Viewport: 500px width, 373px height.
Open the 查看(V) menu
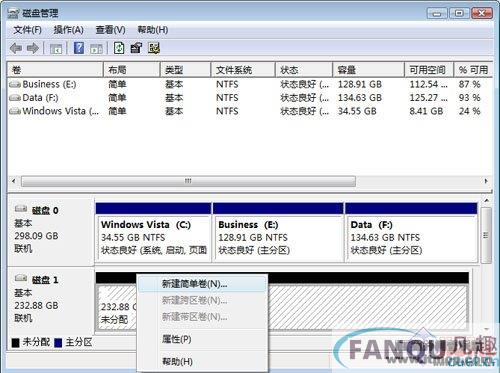(x=110, y=30)
